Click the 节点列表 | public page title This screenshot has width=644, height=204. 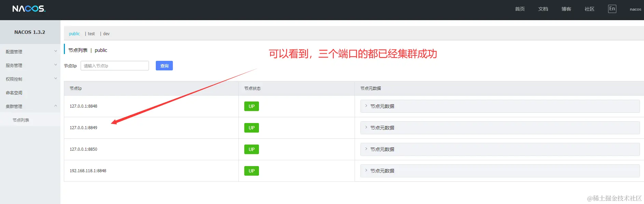(88, 50)
